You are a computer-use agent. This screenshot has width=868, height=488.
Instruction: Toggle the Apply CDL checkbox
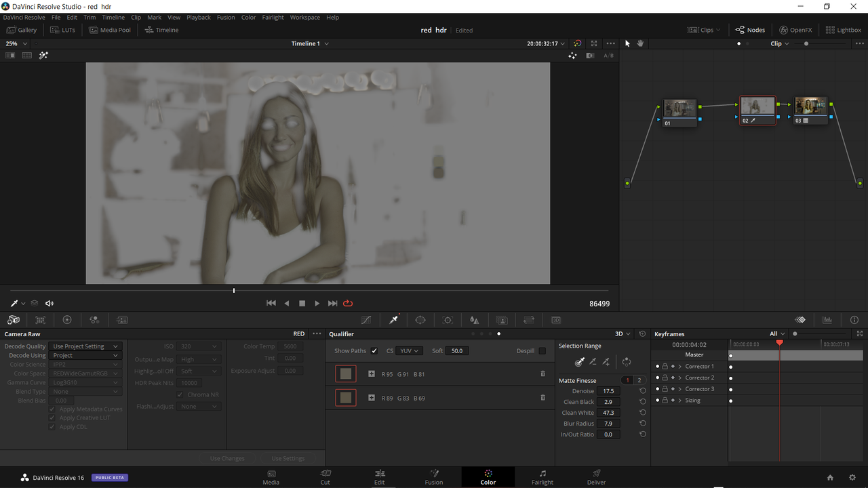pos(52,427)
